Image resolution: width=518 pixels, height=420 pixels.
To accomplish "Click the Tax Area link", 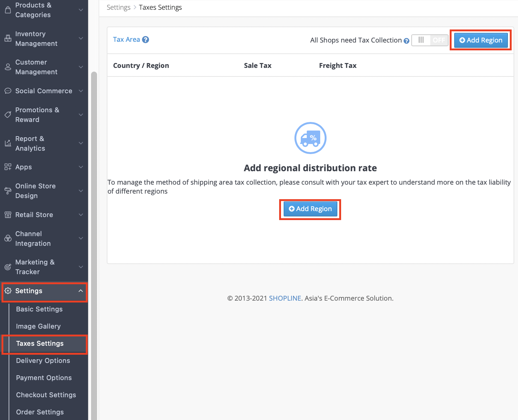I will click(127, 40).
